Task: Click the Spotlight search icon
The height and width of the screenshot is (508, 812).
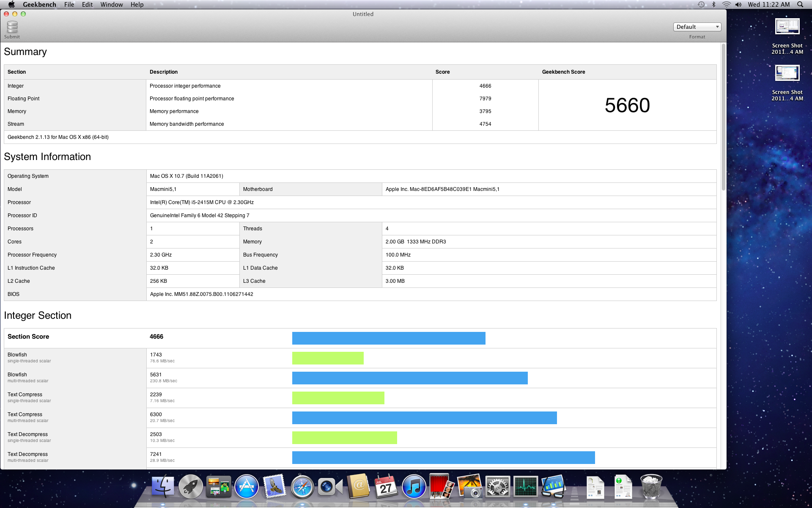Action: (x=800, y=4)
